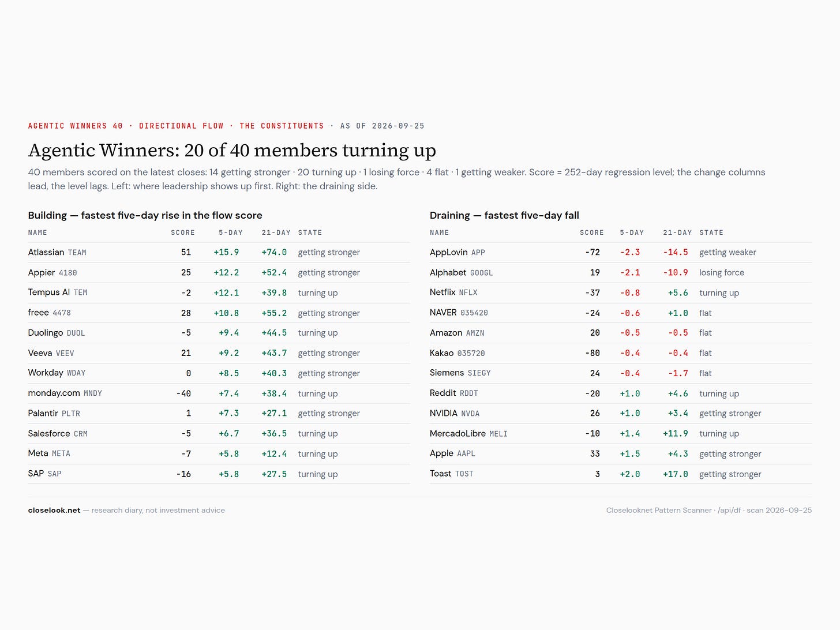Click the "freee 4478" name cell
Image resolution: width=840 pixels, height=630 pixels.
pyautogui.click(x=50, y=313)
